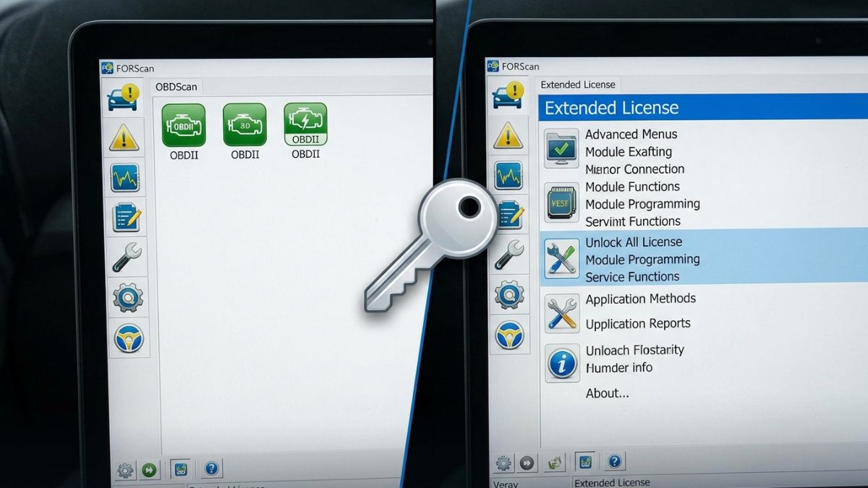Open vehicle info icon in right window sidebar
The height and width of the screenshot is (488, 868).
point(509,95)
